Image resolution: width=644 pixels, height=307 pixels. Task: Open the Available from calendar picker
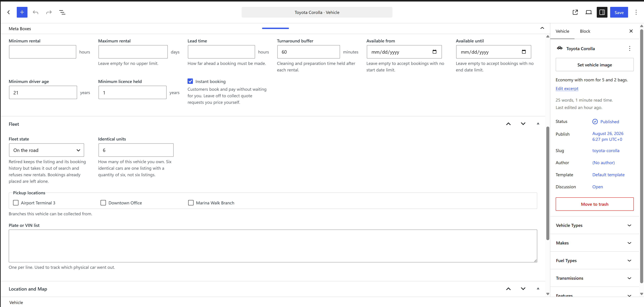point(435,52)
